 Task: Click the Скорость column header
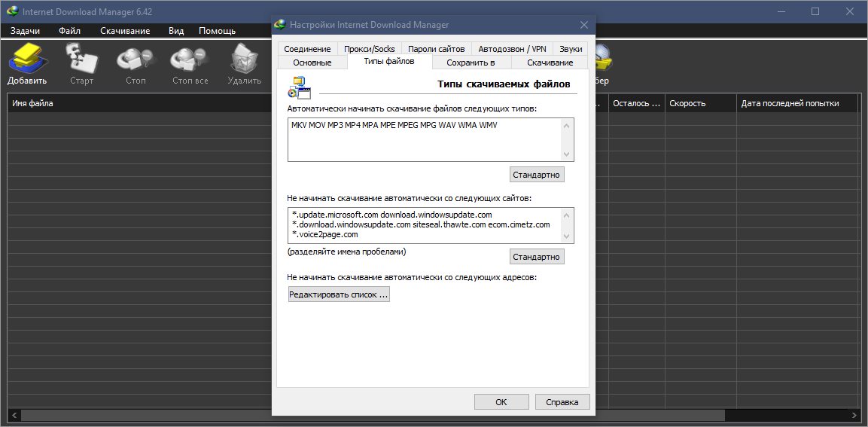[x=700, y=103]
